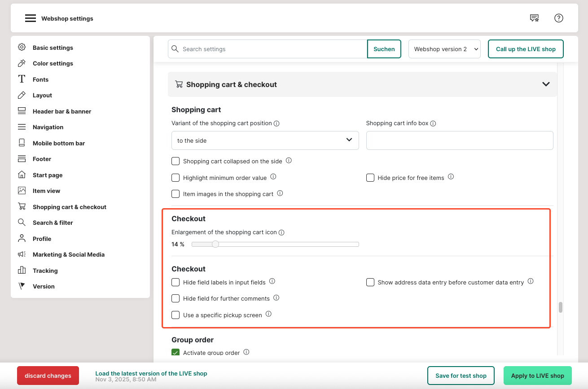Enable Hide field labels in input fields
The width and height of the screenshot is (588, 389).
coord(176,282)
